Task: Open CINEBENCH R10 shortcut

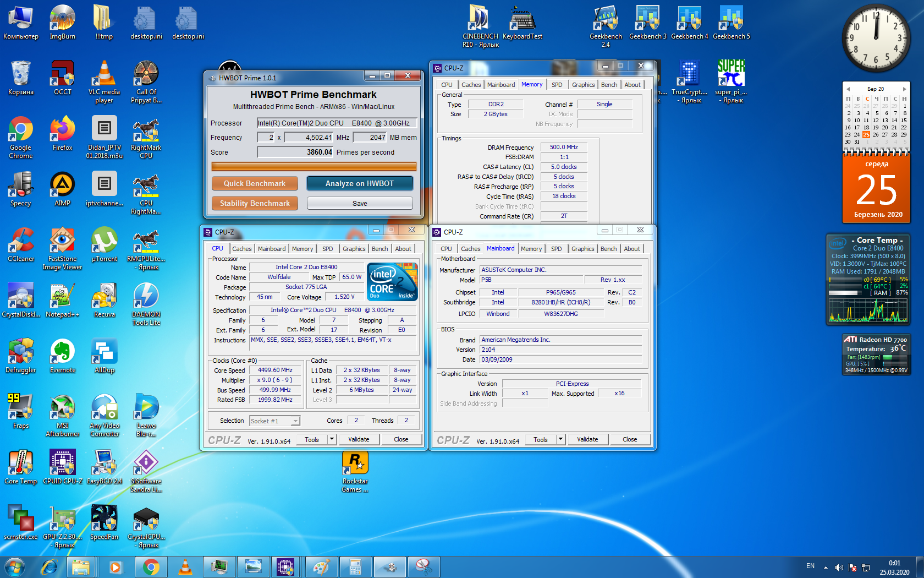Action: point(480,26)
